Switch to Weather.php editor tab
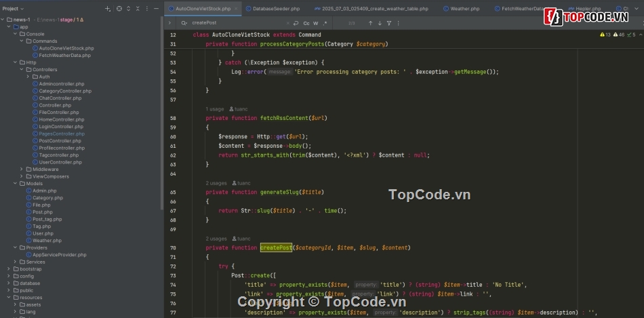Screen dimensions: 644x318 [461, 9]
